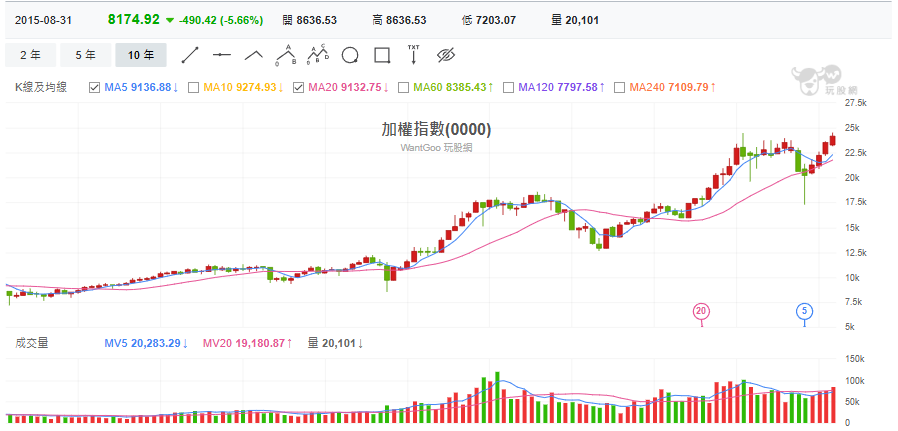This screenshot has height=431, width=898.
Task: Select the ABCD wave pattern tool
Action: pyautogui.click(x=318, y=53)
